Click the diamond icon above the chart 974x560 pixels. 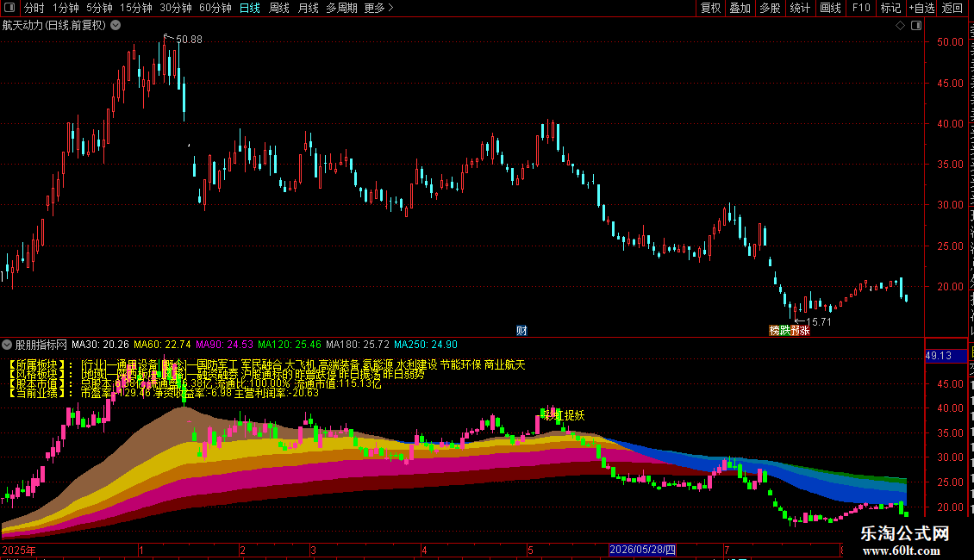[x=900, y=26]
